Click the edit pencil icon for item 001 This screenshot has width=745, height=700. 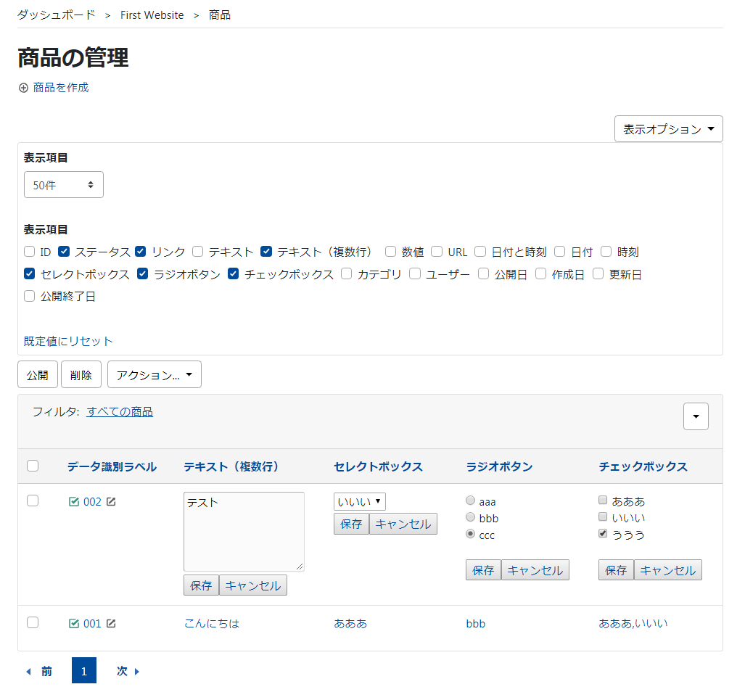pos(111,624)
